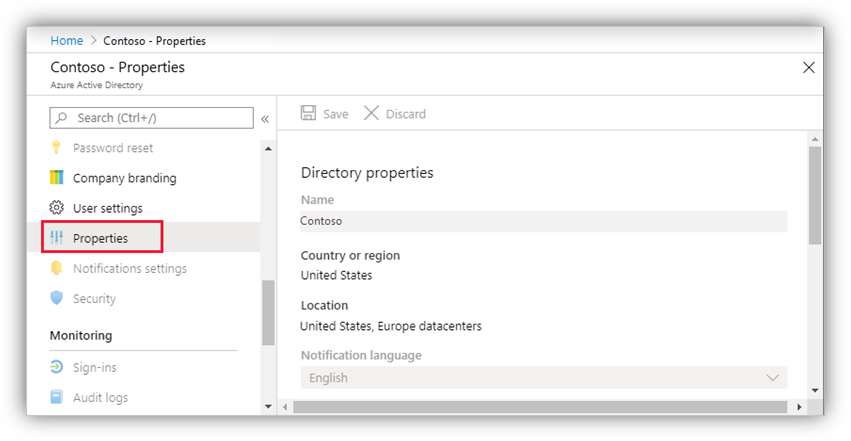Click the Save floppy disk icon

click(x=308, y=113)
